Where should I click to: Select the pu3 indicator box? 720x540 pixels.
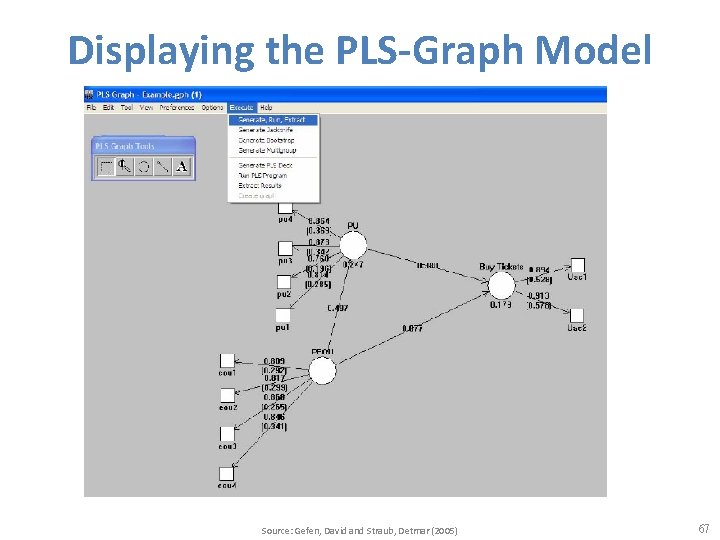(285, 248)
